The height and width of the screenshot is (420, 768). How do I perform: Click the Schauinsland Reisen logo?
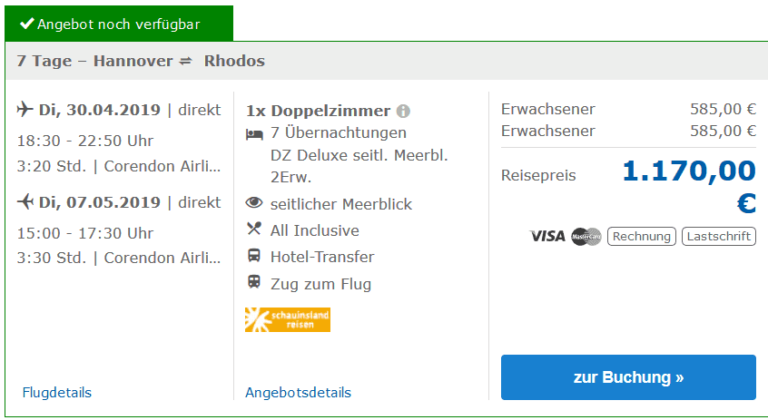click(287, 320)
